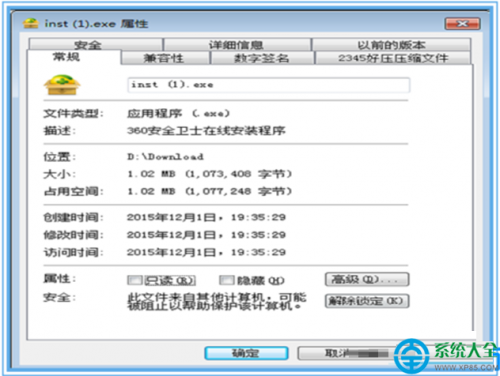Click the 360安全卫士在线安装程序 description text
Screen dimensions: 500x376
(206, 131)
